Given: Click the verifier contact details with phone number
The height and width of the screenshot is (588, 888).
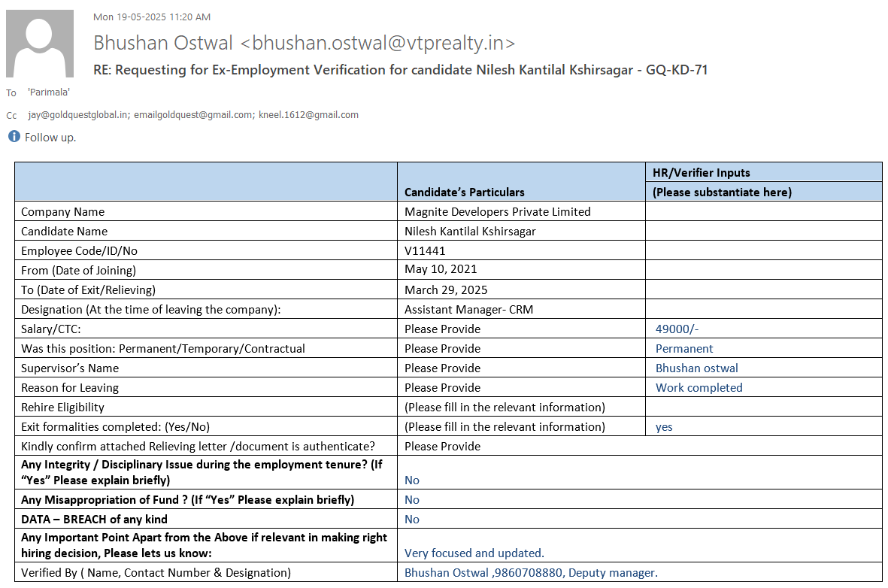Looking at the screenshot, I should [x=531, y=572].
